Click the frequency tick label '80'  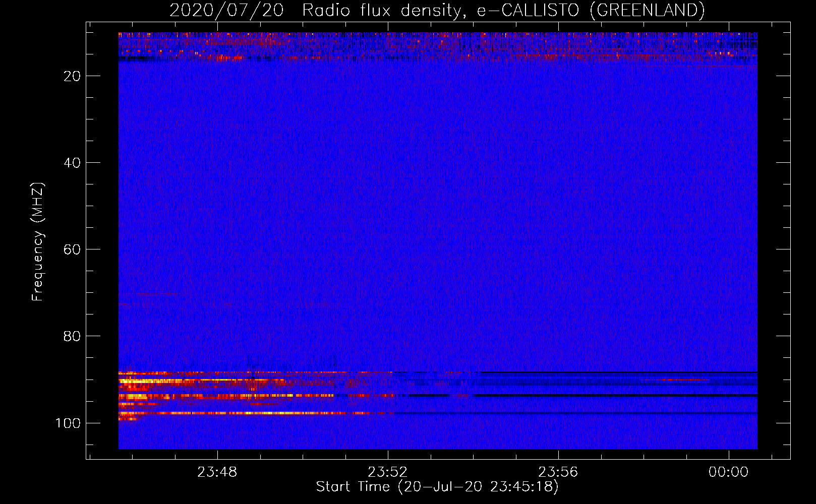72,336
